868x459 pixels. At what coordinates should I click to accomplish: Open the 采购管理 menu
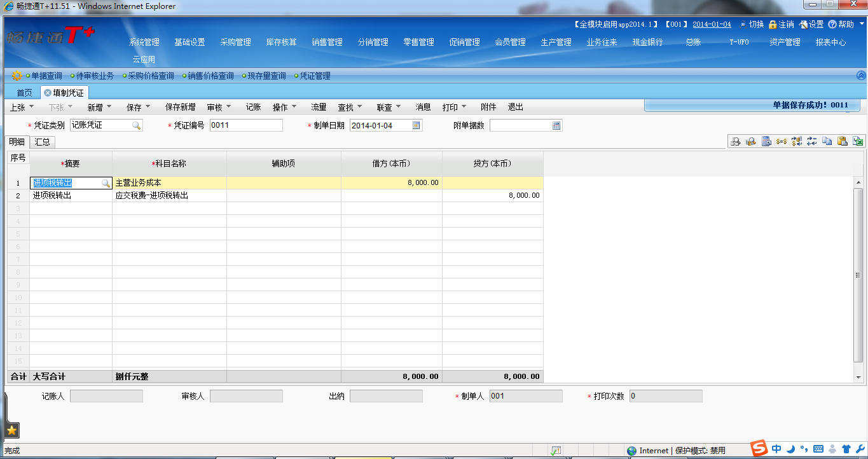[x=236, y=42]
